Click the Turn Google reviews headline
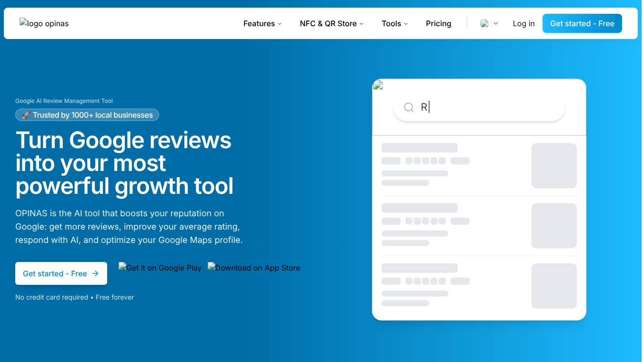Viewport: 644px width, 362px height. pos(124,163)
